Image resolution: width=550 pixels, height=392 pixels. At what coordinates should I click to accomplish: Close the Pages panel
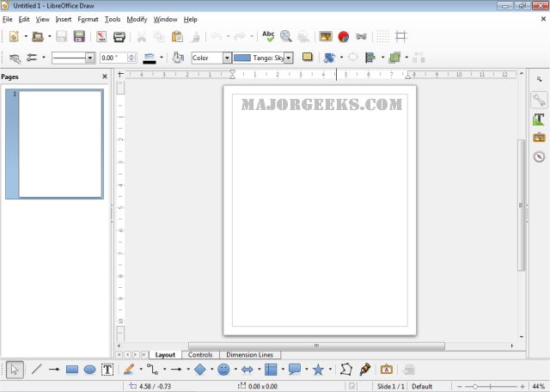(105, 77)
